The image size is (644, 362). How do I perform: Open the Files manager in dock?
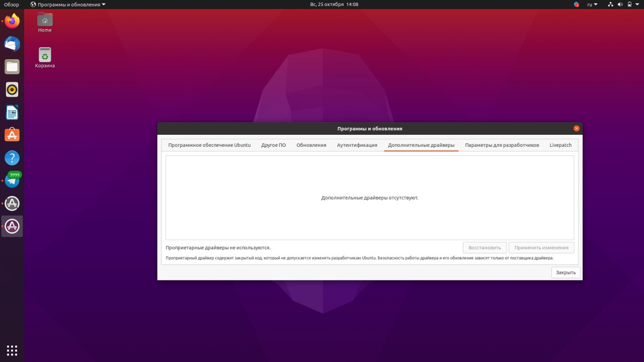click(x=12, y=67)
